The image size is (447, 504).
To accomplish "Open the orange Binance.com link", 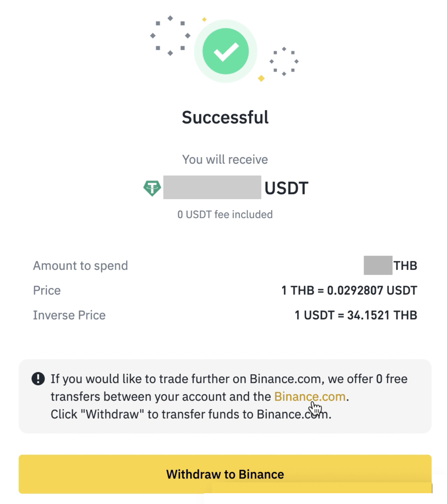I will pyautogui.click(x=309, y=397).
